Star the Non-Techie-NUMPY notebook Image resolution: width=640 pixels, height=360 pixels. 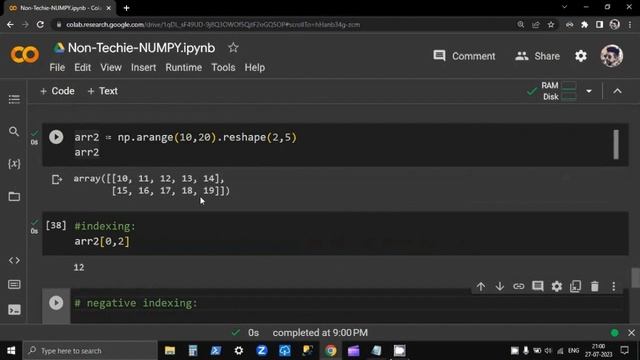pyautogui.click(x=233, y=48)
